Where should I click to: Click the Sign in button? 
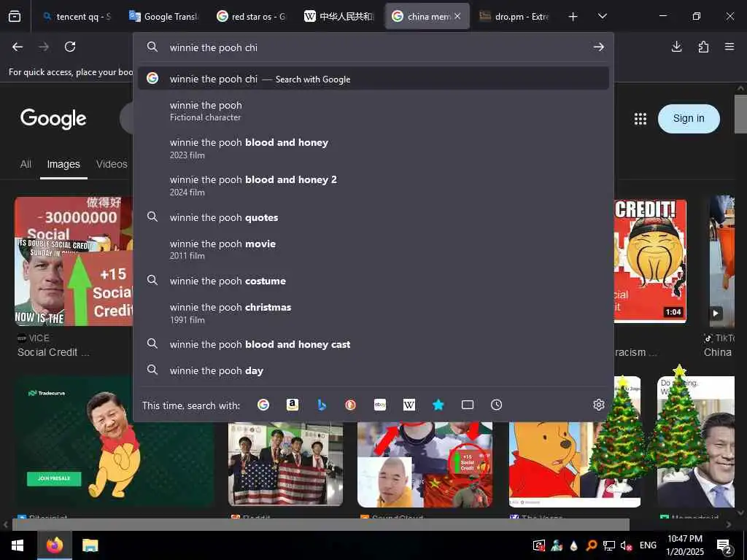point(689,119)
